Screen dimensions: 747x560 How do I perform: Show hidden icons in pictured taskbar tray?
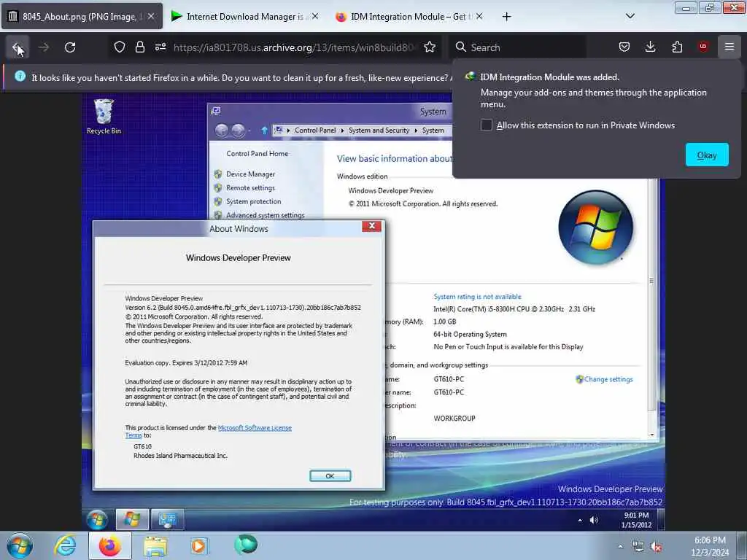[580, 521]
